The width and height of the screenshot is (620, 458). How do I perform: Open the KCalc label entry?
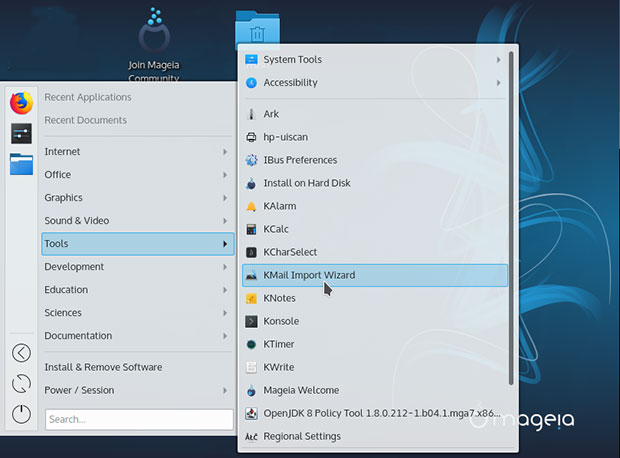(x=276, y=229)
